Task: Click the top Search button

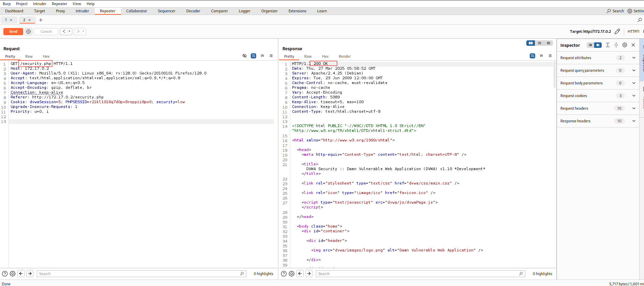Action: tap(615, 11)
